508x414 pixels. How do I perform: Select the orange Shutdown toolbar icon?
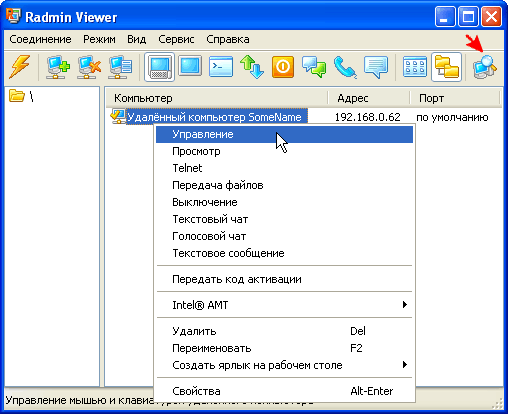(283, 67)
